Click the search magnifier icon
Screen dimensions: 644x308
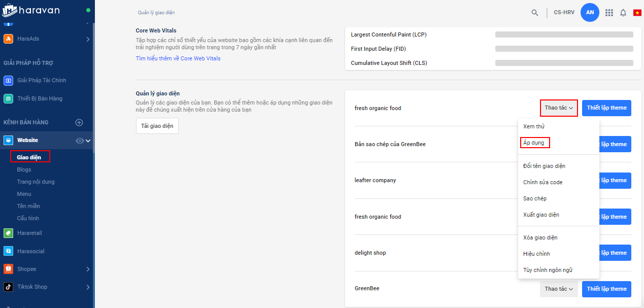click(x=535, y=13)
